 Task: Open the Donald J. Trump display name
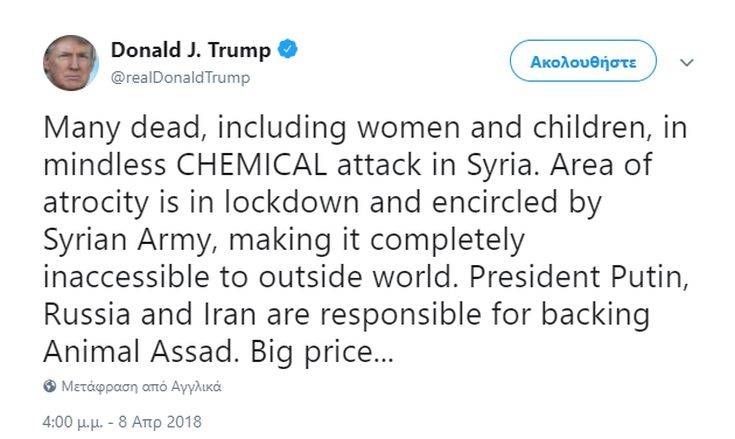[x=191, y=50]
